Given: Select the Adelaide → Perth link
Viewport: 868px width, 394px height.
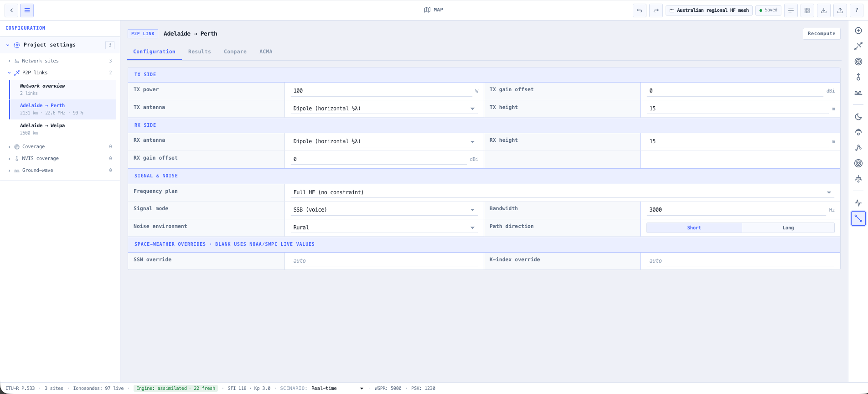Looking at the screenshot, I should [x=63, y=109].
